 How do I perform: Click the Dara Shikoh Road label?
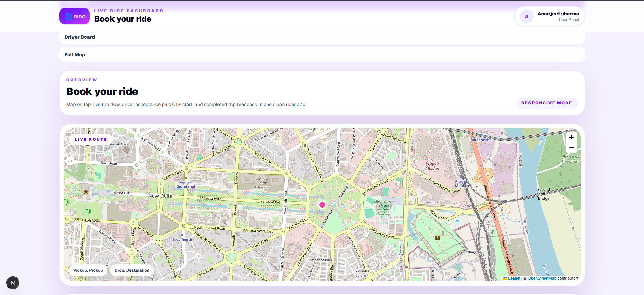coord(86,220)
